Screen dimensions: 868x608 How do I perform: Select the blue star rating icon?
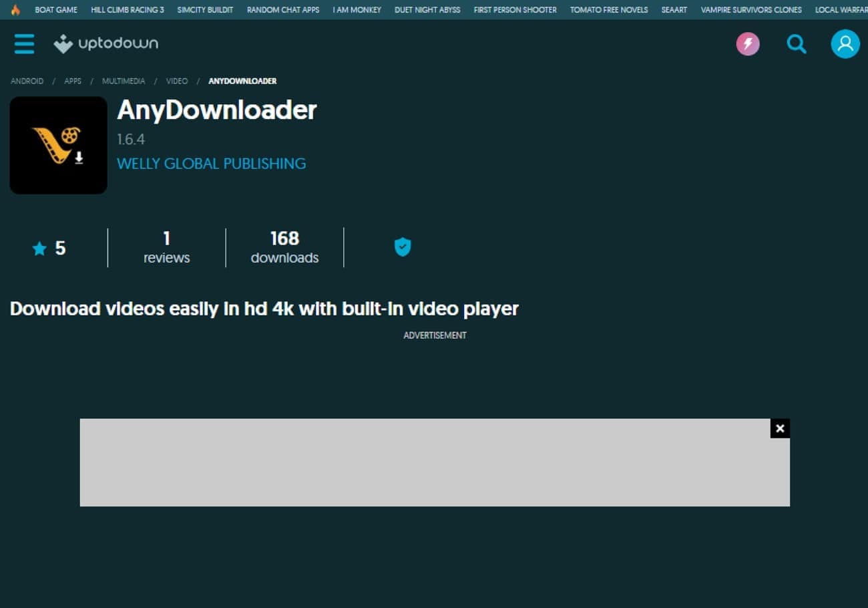tap(39, 248)
